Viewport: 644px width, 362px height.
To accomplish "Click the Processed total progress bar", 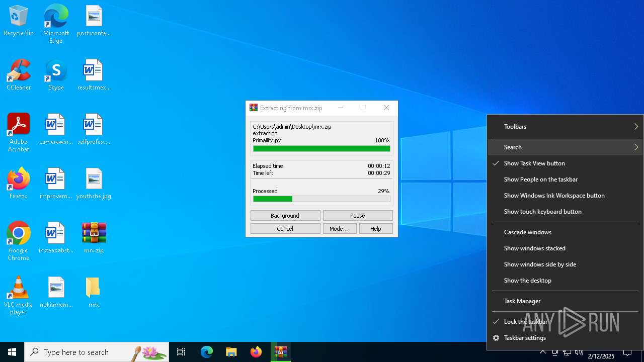I will tap(321, 199).
